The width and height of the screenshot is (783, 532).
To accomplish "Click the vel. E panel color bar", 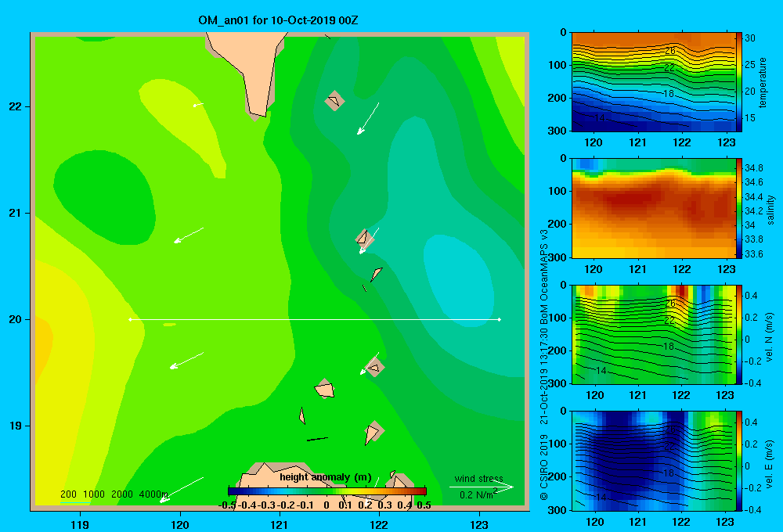I will click(x=738, y=461).
